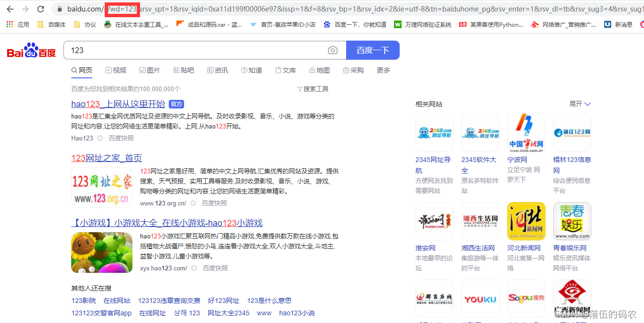Click related search 123123交警官网app

[x=101, y=313]
